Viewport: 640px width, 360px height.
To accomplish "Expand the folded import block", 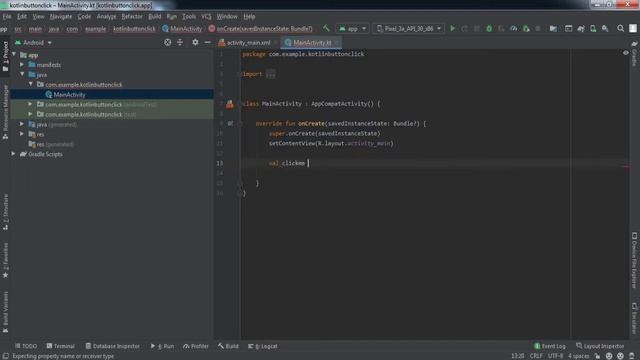I will pyautogui.click(x=270, y=74).
